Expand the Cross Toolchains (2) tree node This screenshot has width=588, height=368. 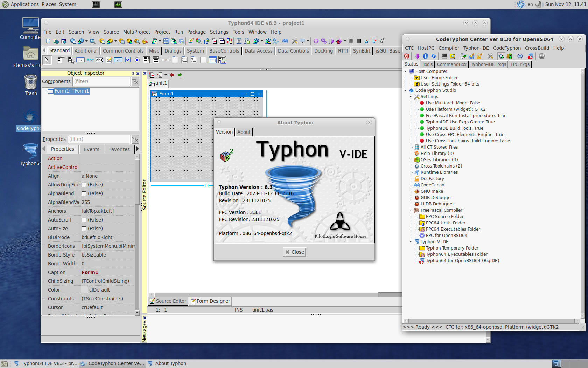click(411, 166)
